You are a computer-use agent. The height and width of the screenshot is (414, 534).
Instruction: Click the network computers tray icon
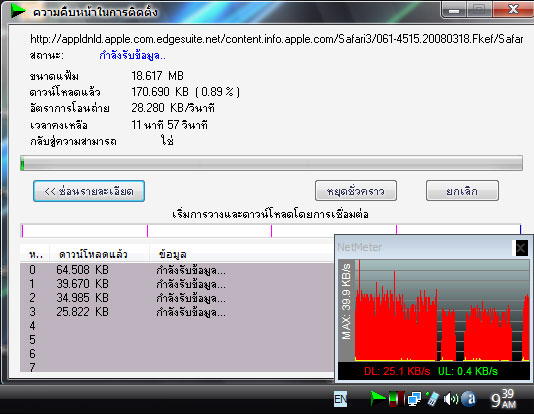coord(414,399)
